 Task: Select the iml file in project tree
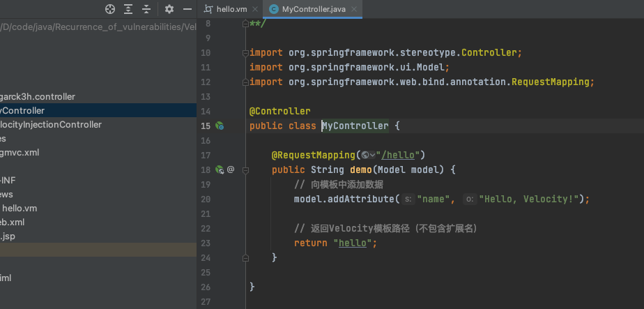(6, 278)
